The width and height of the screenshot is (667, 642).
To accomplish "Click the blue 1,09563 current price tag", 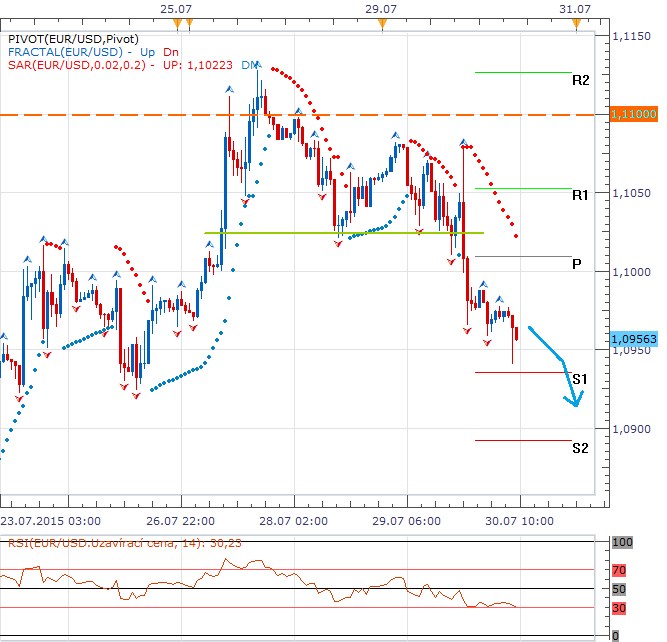I will point(634,339).
